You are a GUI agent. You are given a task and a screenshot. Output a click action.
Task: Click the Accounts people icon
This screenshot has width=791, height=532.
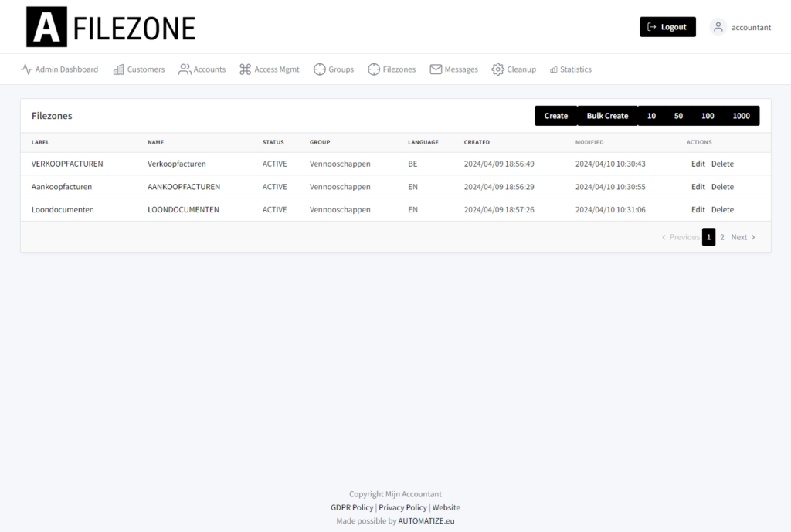click(185, 69)
